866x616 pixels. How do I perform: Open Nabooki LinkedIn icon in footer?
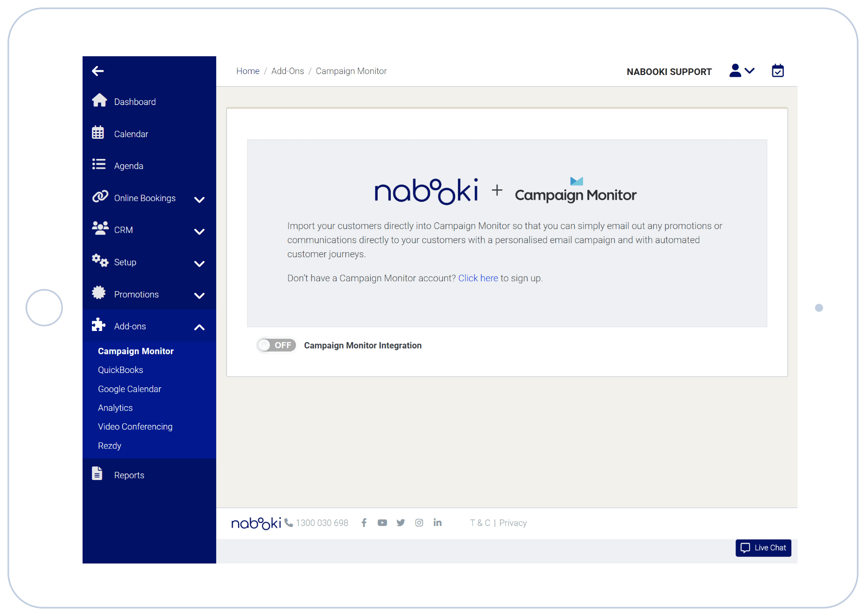[x=437, y=523]
